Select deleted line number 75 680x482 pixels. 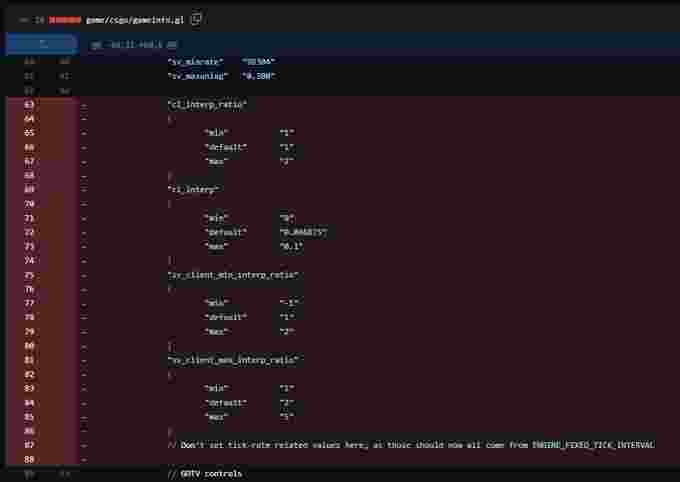29,275
